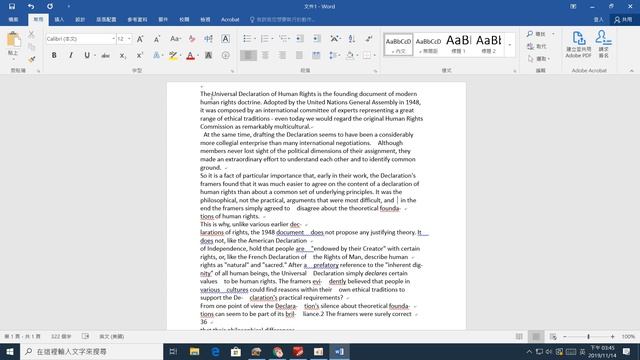
Task: Increase paragraph indent
Action: pyautogui.click(x=317, y=39)
